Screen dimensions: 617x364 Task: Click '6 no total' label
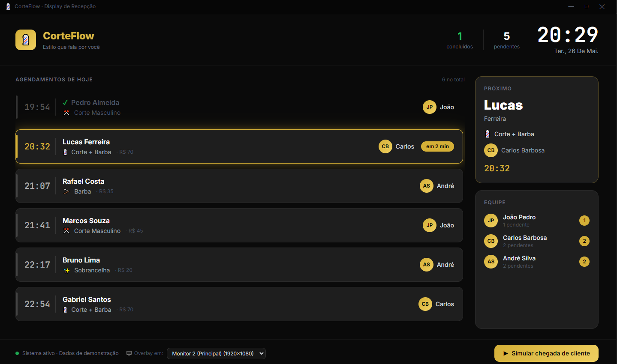click(x=453, y=80)
